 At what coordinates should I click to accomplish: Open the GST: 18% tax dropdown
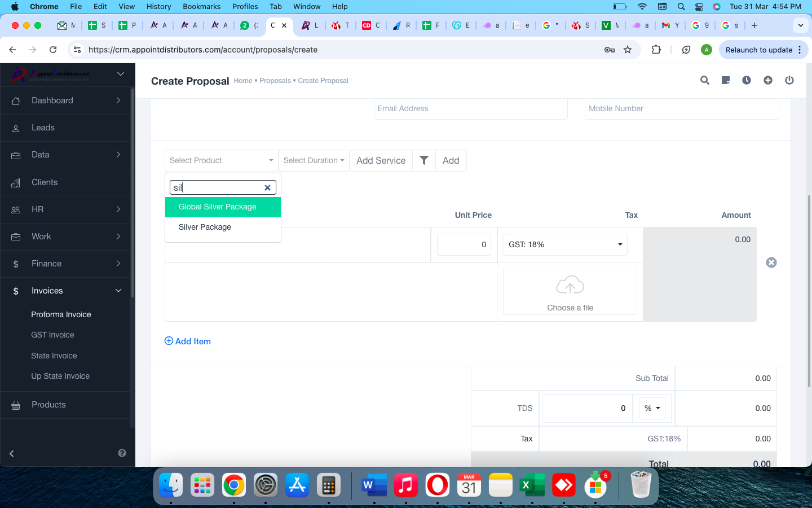pyautogui.click(x=565, y=244)
